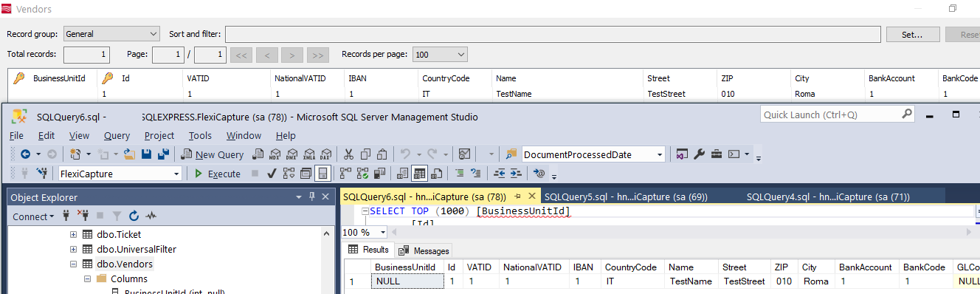Click the Open File folder icon

point(129,154)
